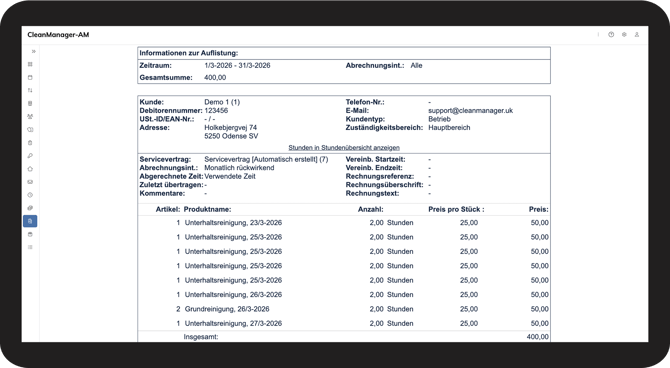Click the email 'support@cleanmanager.uk'
670x368 pixels.
click(470, 111)
